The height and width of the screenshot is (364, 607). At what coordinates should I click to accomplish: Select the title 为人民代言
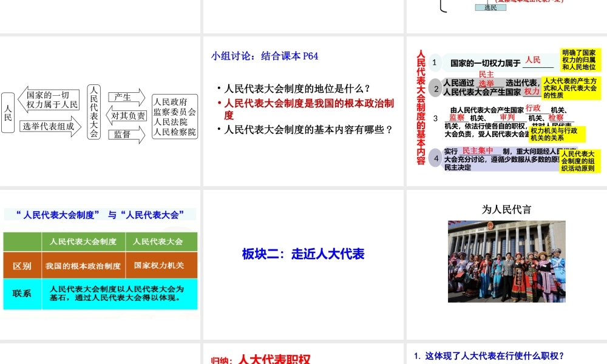(506, 210)
